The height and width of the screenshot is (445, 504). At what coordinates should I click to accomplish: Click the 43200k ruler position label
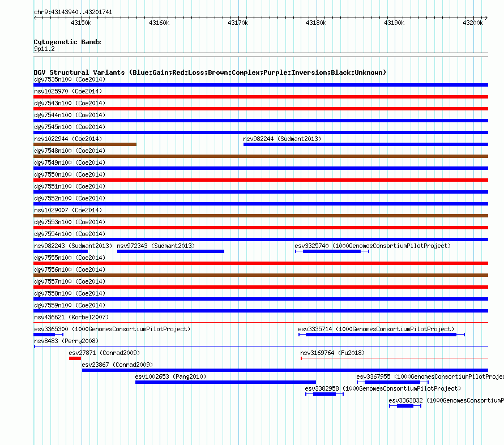[x=473, y=23]
